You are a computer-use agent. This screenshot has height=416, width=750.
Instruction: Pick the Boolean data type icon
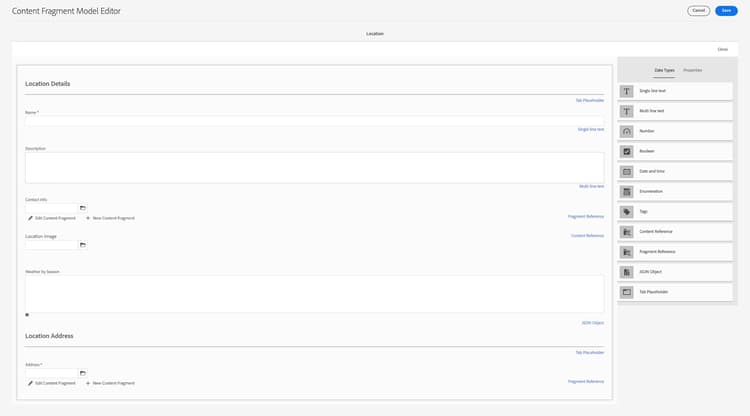tap(626, 151)
